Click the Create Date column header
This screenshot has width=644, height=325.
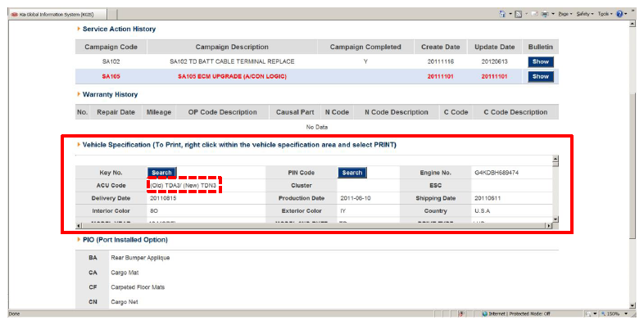440,47
